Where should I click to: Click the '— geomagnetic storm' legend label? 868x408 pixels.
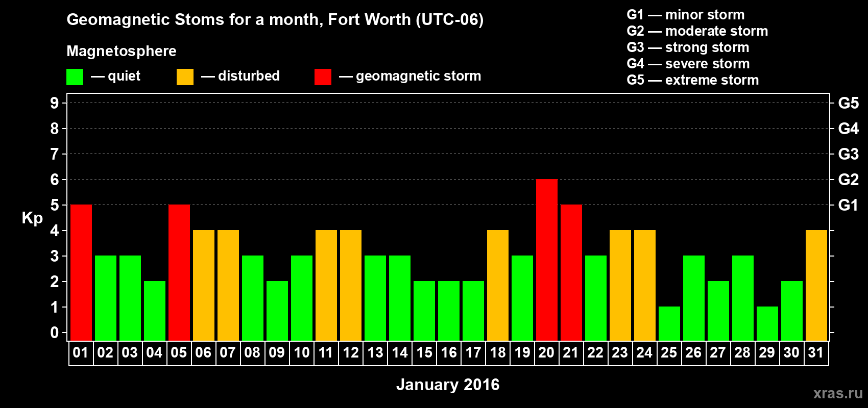click(x=410, y=76)
